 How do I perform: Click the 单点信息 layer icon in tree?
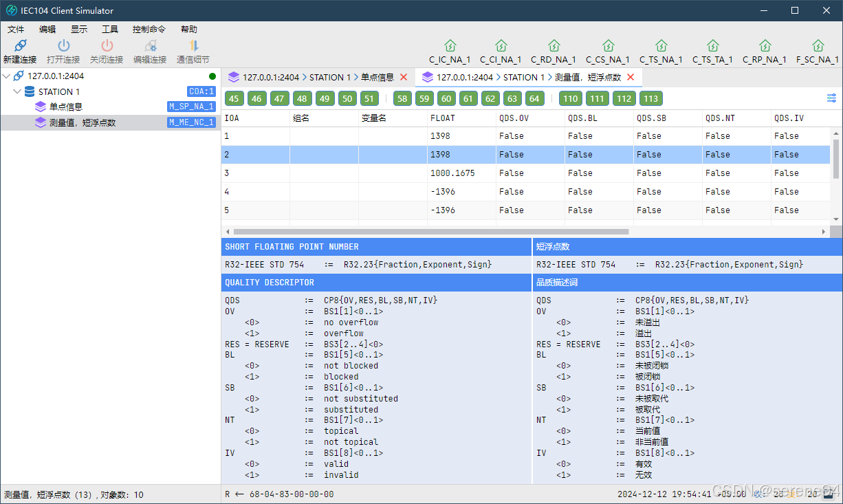click(41, 107)
